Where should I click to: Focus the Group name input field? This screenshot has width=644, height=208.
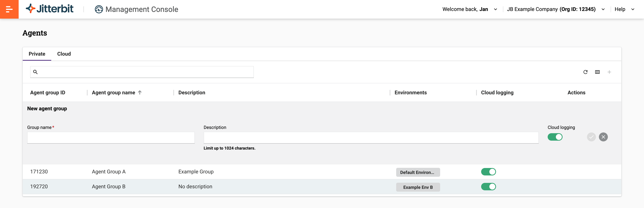[x=111, y=138]
